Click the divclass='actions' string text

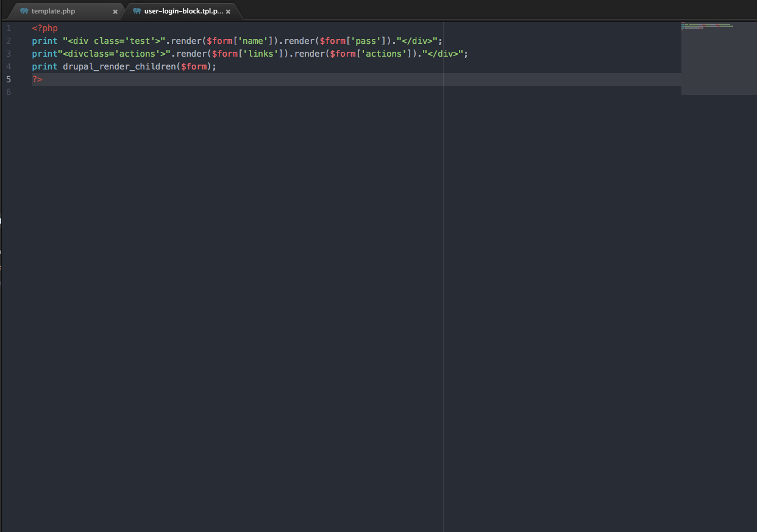click(115, 54)
